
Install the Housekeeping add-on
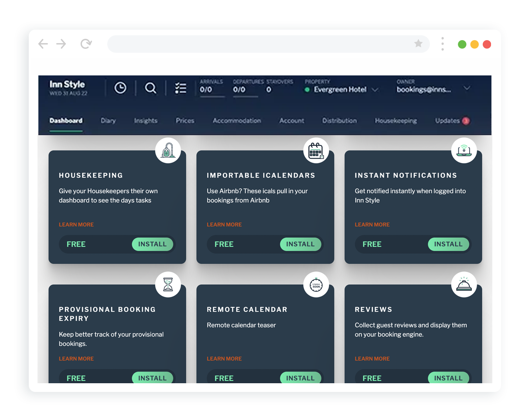tap(152, 244)
